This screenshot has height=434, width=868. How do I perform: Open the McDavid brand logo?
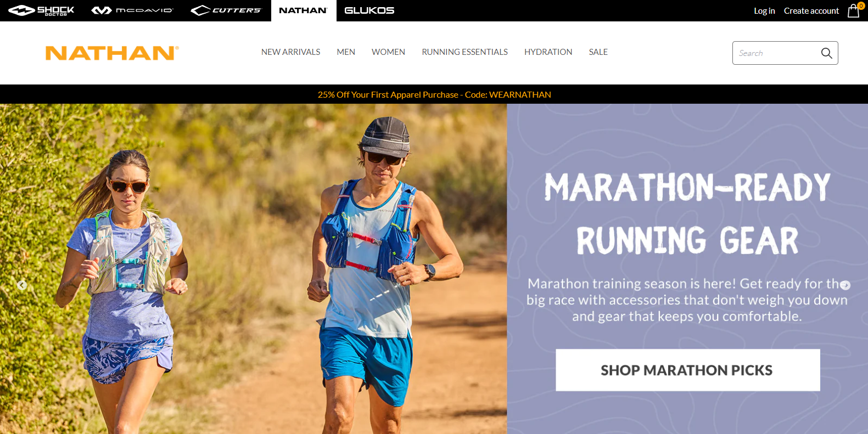tap(132, 10)
